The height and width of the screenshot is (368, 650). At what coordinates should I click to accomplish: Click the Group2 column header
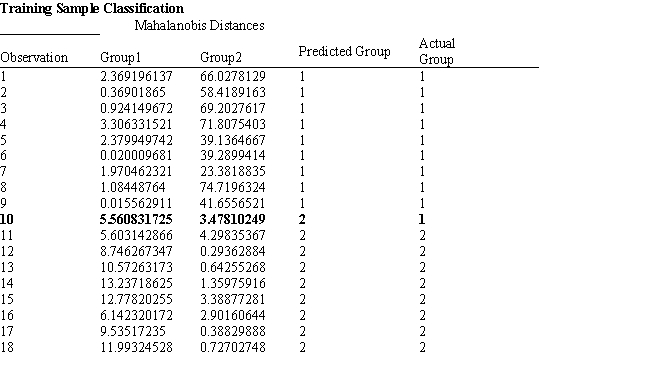pos(221,57)
